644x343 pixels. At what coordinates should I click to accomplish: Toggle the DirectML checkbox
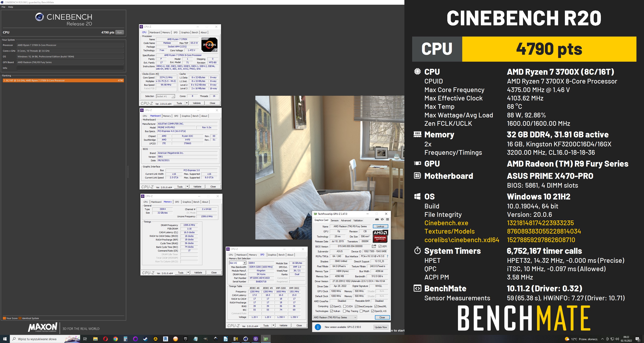coord(376,306)
